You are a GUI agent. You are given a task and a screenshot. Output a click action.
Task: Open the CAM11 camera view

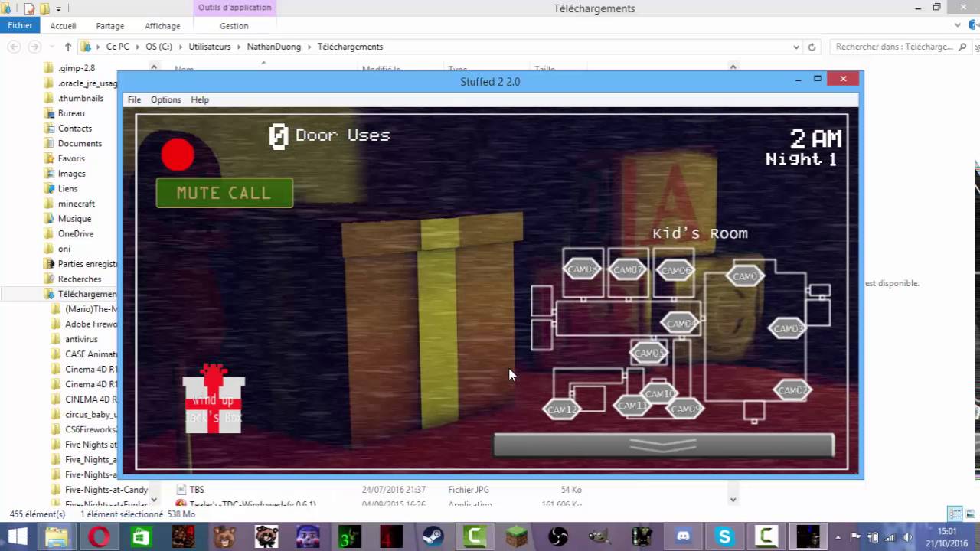[632, 406]
